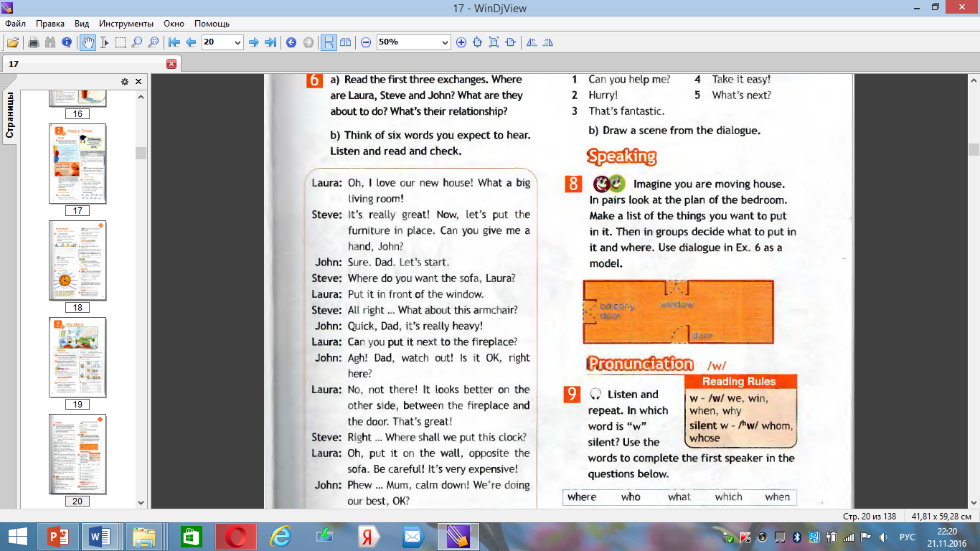Open the Правка menu
Viewport: 980px width, 551px height.
[50, 24]
